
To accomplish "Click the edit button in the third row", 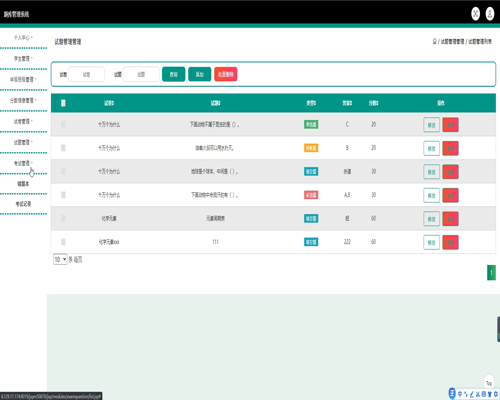I will (432, 172).
